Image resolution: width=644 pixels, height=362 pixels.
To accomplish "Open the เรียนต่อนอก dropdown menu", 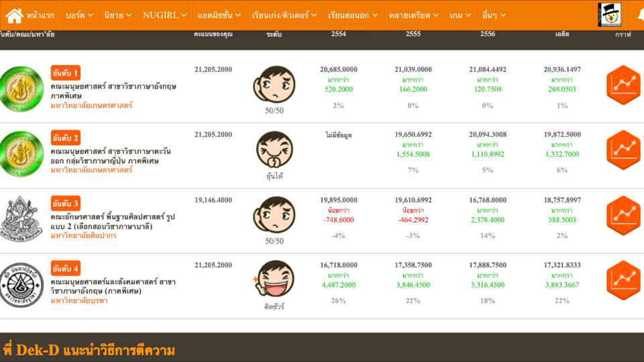I will (x=352, y=15).
